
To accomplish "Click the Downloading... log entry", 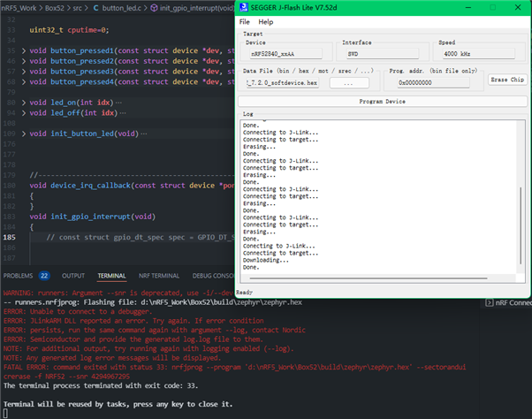I will [x=266, y=260].
